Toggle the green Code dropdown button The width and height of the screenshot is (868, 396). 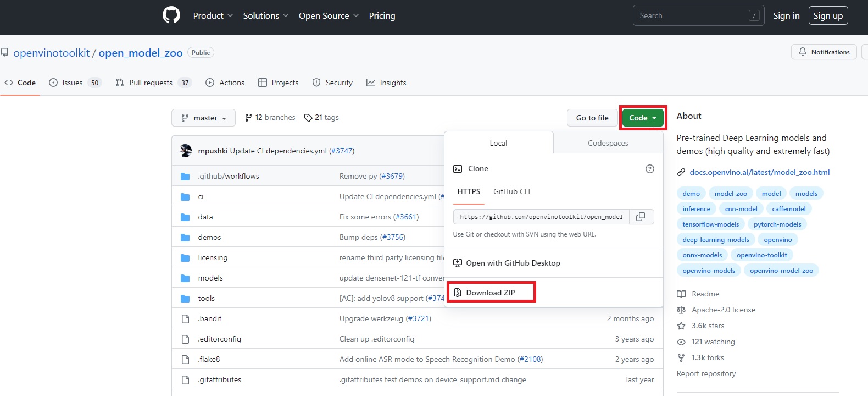point(642,118)
